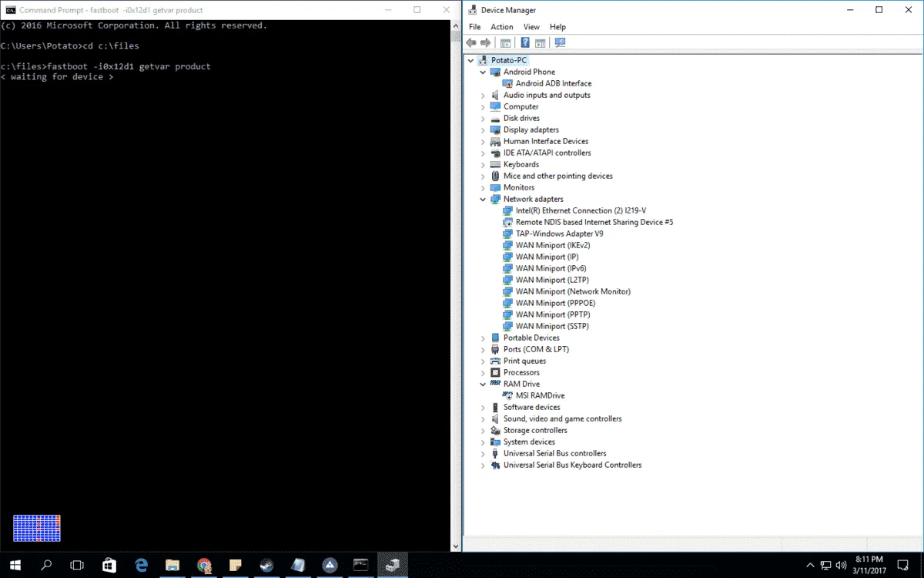The height and width of the screenshot is (578, 924).
Task: Collapse the Android Phone category
Action: [483, 72]
